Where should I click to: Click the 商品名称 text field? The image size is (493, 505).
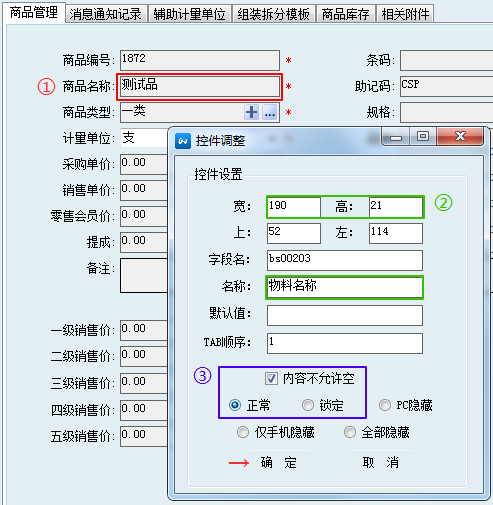tap(200, 87)
